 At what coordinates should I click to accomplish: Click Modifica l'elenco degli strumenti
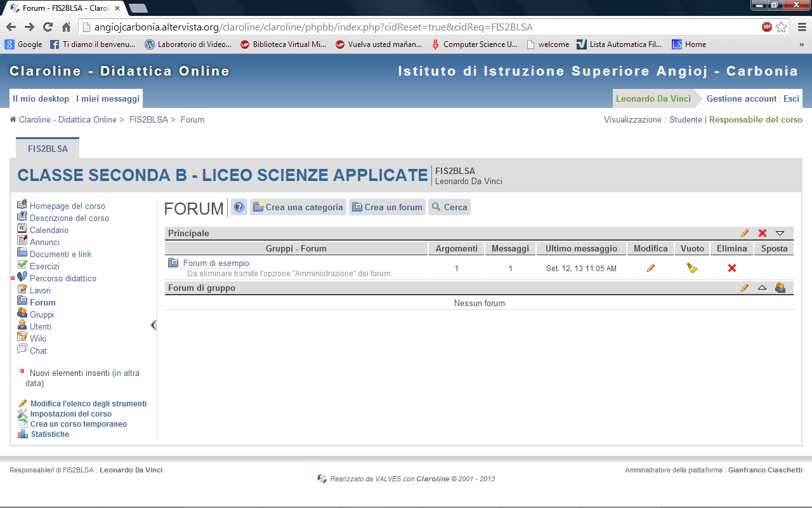(88, 403)
